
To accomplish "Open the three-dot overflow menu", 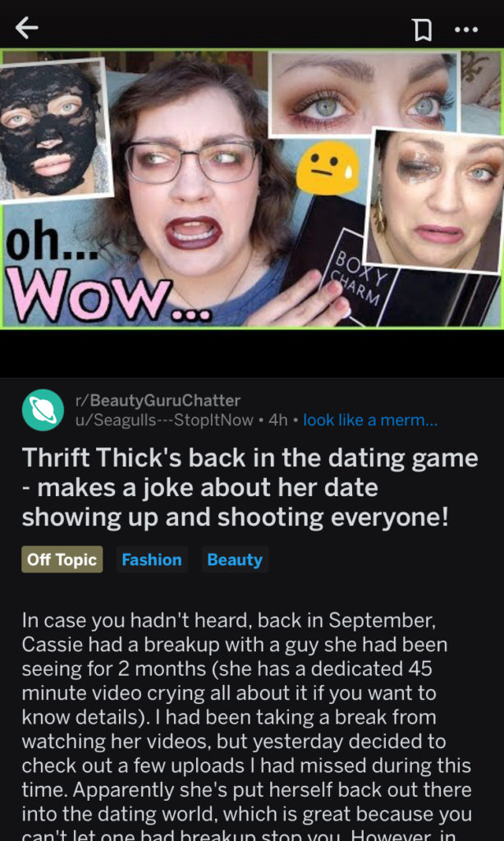I will point(466,30).
